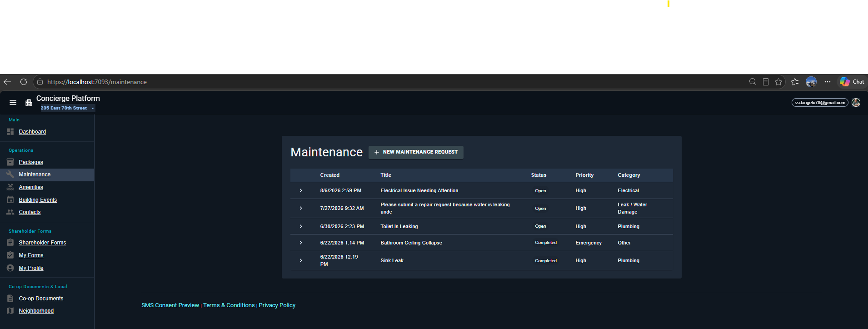
Task: Expand the water leaking repair request row
Action: coord(301,208)
